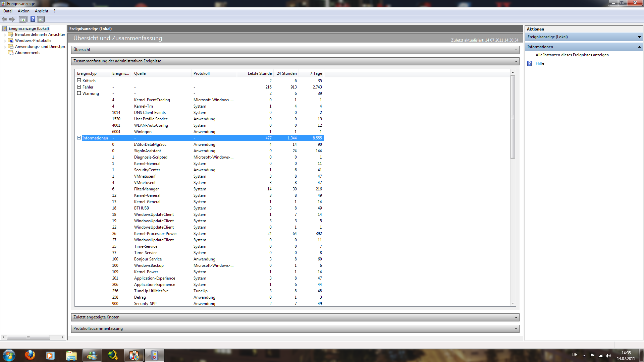Select the Windows-Protokolle folder icon

tap(11, 41)
